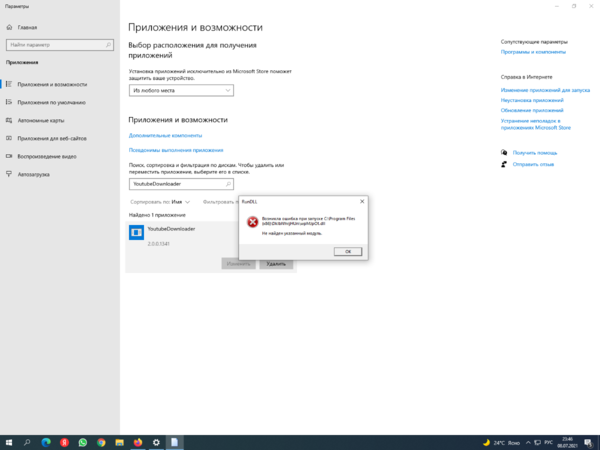Click the YoutubeDownloader app search field
600x450 pixels.
[x=181, y=184]
